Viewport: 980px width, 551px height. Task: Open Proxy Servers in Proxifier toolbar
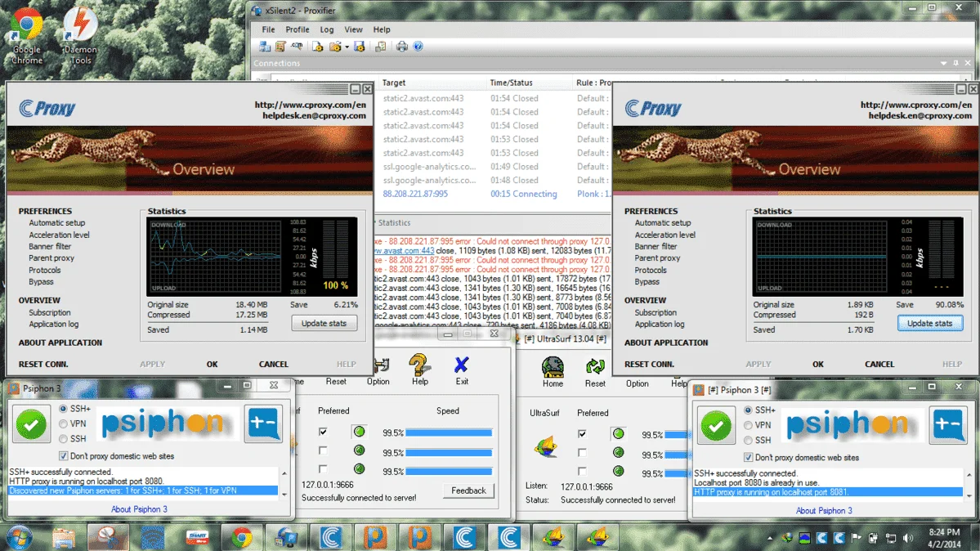[265, 47]
